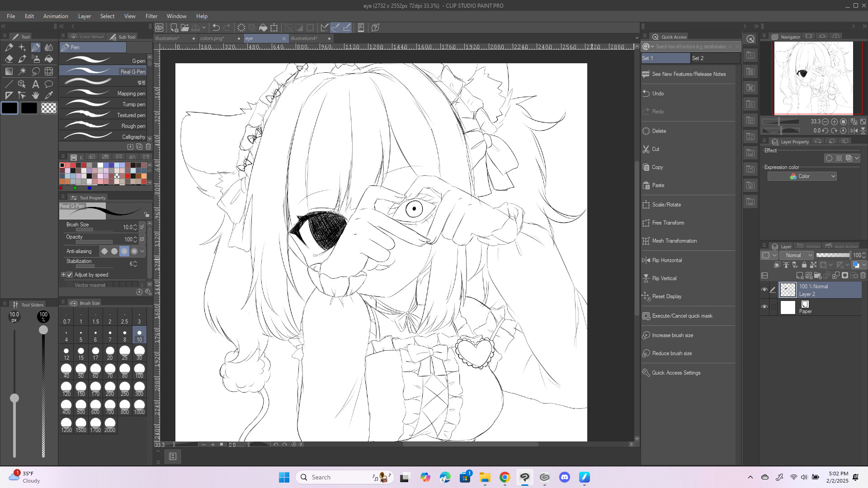Select the Figure line tool
The height and width of the screenshot is (488, 868).
click(x=9, y=84)
